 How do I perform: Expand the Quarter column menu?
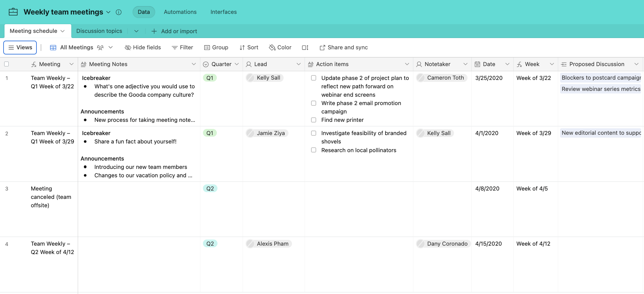(x=237, y=64)
